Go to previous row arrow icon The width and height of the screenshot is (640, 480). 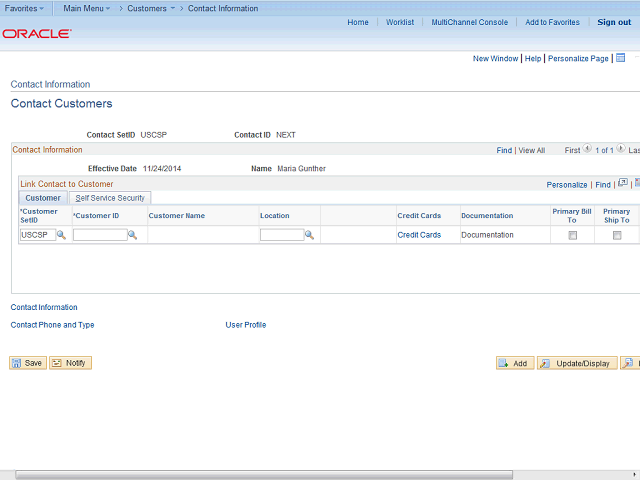point(587,149)
